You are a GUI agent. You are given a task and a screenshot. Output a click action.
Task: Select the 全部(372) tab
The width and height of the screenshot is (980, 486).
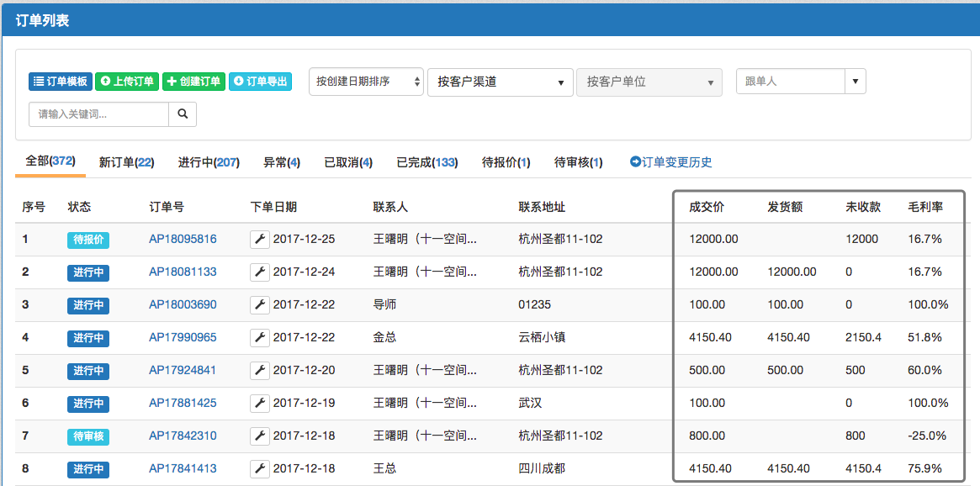(x=50, y=161)
